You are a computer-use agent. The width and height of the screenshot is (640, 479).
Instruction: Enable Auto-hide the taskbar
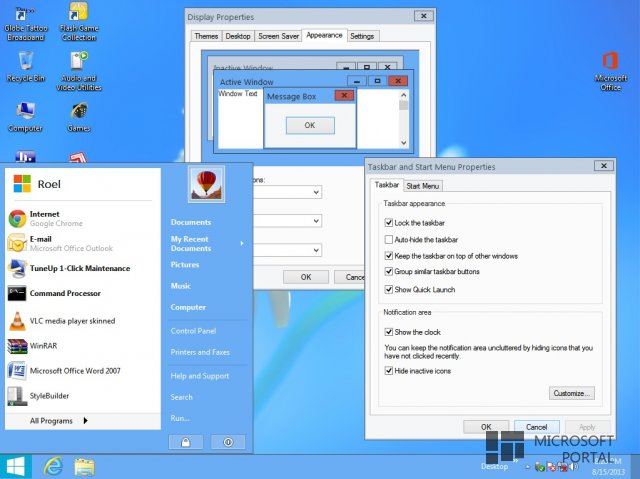coord(389,240)
